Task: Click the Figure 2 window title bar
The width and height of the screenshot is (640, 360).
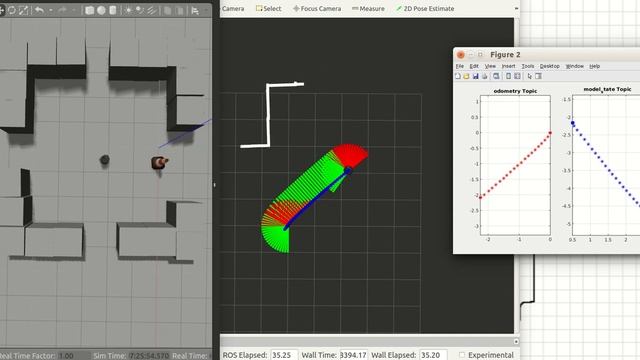Action: point(547,54)
